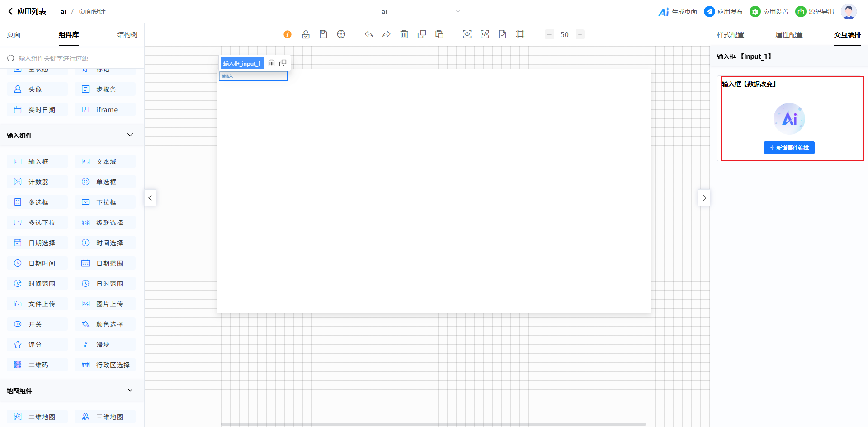Open the 样式配置 tab
868x427 pixels.
[x=730, y=35]
